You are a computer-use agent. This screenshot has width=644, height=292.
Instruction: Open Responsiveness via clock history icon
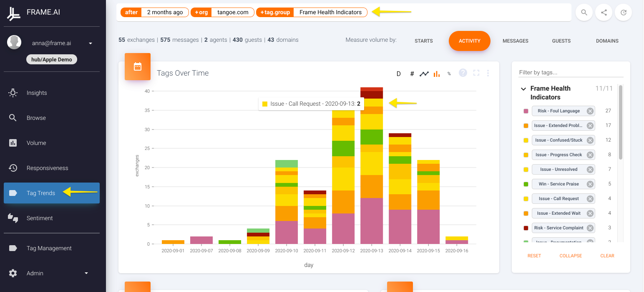coord(13,168)
